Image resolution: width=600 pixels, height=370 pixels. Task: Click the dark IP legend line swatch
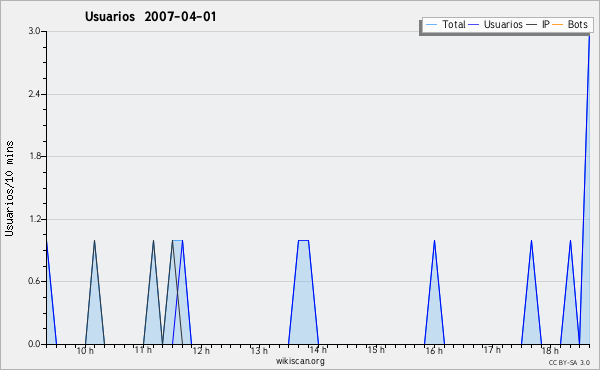pos(532,25)
